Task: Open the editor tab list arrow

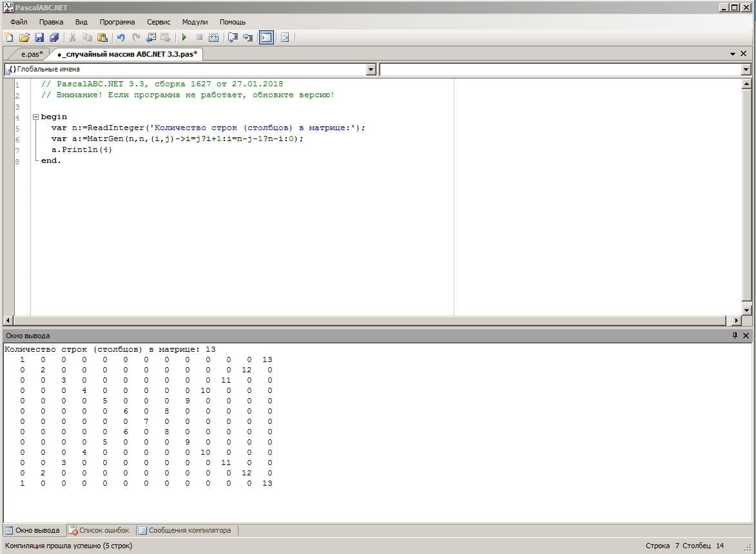Action: (x=733, y=54)
